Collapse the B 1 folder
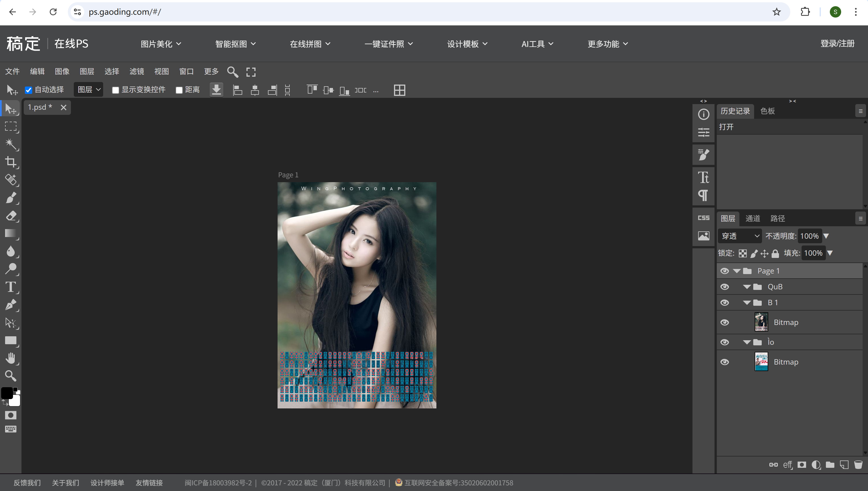The width and height of the screenshot is (868, 491). pyautogui.click(x=747, y=303)
